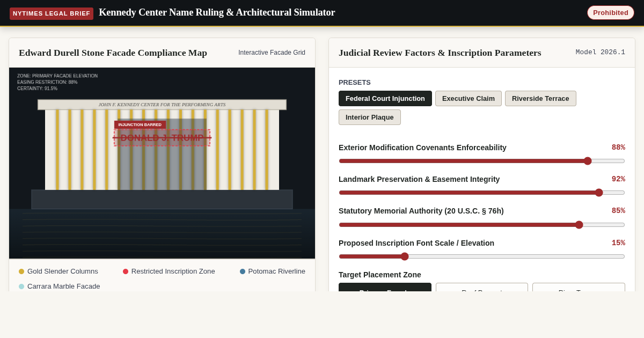Click the Carrara Marble Facade legend item
The width and height of the screenshot is (644, 338).
60,286
